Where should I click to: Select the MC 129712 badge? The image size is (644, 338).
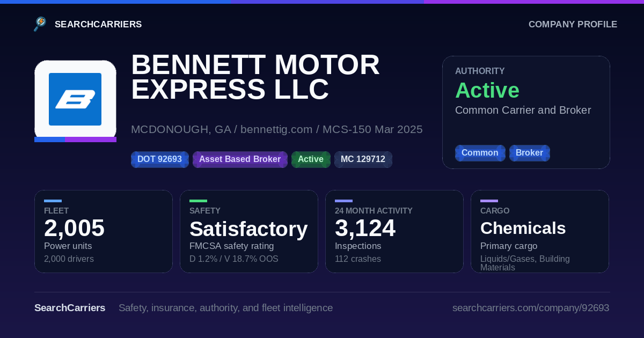[x=363, y=159]
